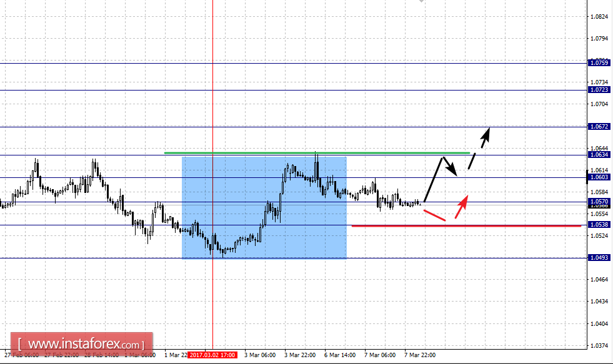The image size is (613, 364).
Task: Click the 1.0704 value on the price axis
Action: point(599,104)
